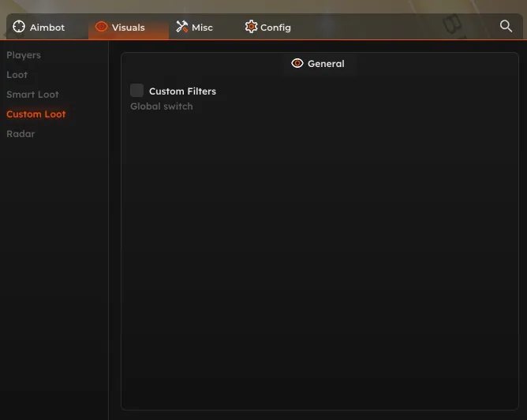Click the General section eye icon
This screenshot has width=527, height=420.
pyautogui.click(x=297, y=63)
